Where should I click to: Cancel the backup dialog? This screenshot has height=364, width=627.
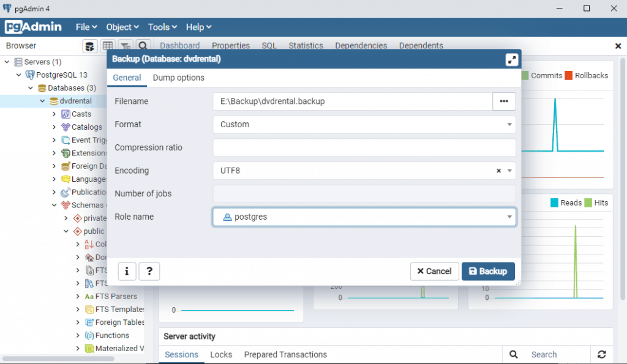[434, 271]
